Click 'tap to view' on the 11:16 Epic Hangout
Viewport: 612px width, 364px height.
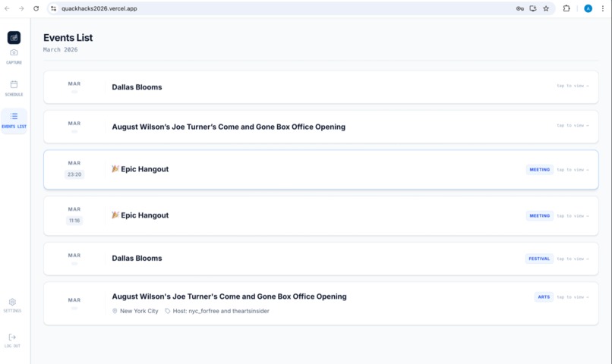coord(573,216)
